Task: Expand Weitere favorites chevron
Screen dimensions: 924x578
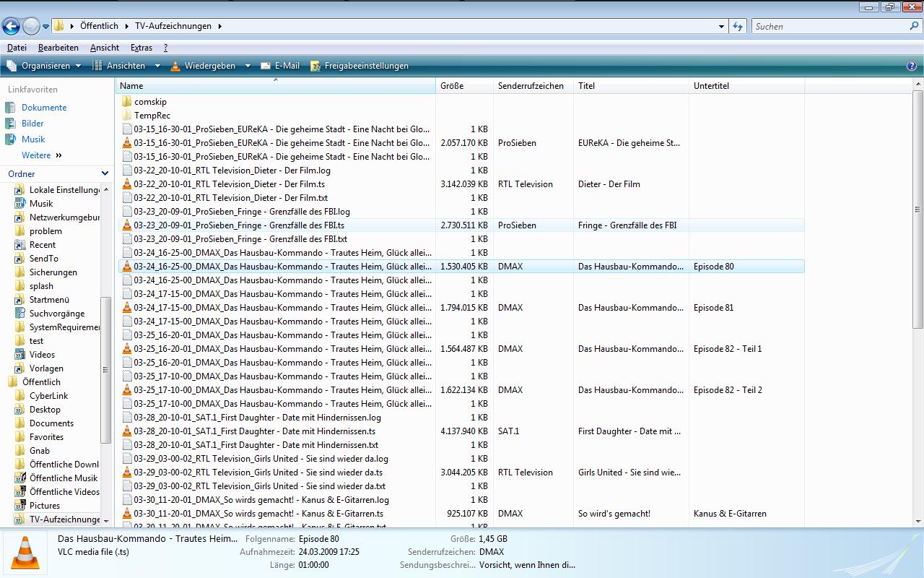Action: [59, 155]
